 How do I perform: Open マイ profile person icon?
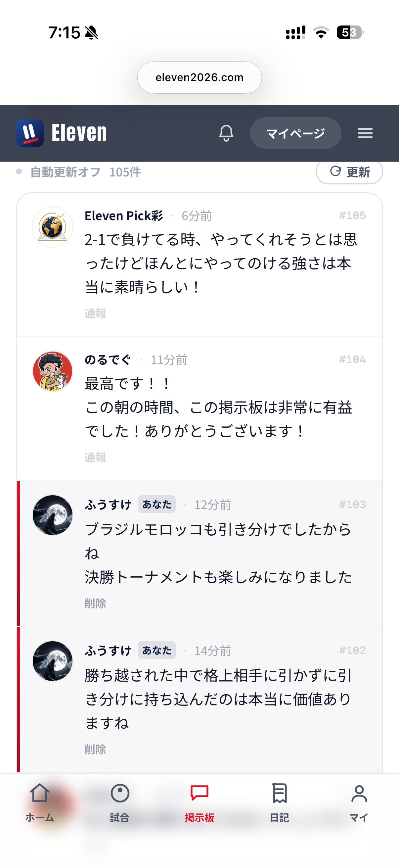pyautogui.click(x=359, y=803)
